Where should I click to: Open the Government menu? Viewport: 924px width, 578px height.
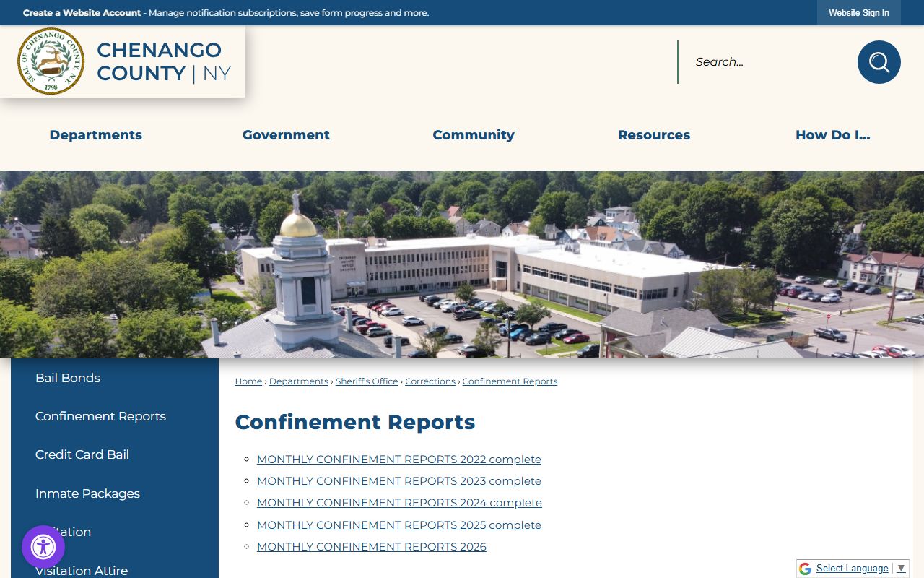286,135
